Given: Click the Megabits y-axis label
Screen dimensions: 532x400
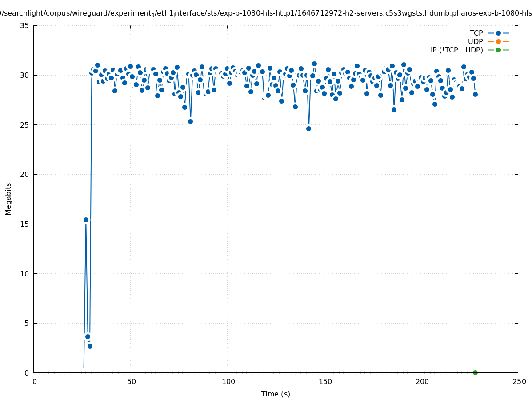Looking at the screenshot, I should click(8, 199).
